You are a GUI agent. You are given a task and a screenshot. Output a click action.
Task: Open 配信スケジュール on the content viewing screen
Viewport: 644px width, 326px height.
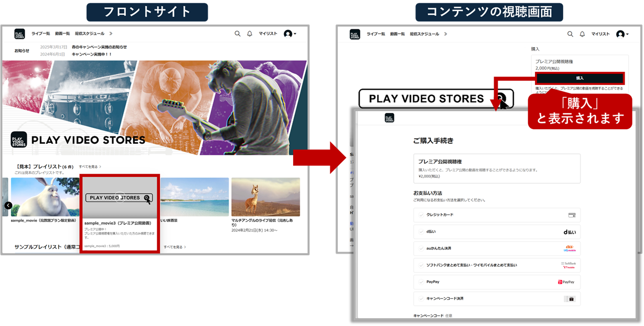[425, 34]
